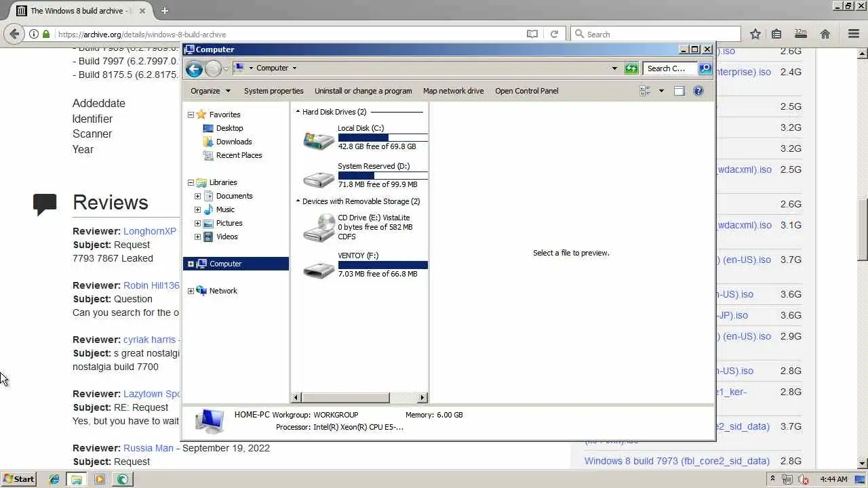The width and height of the screenshot is (868, 488).
Task: Click the Start button
Action: (18, 479)
